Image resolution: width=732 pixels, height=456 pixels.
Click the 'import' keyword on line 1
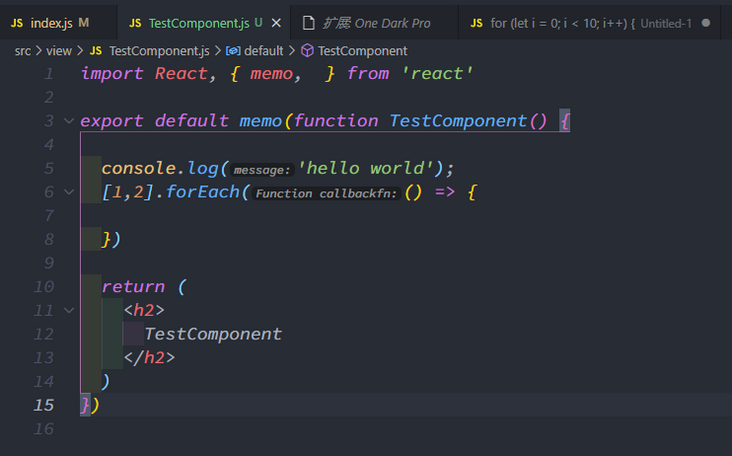click(112, 74)
